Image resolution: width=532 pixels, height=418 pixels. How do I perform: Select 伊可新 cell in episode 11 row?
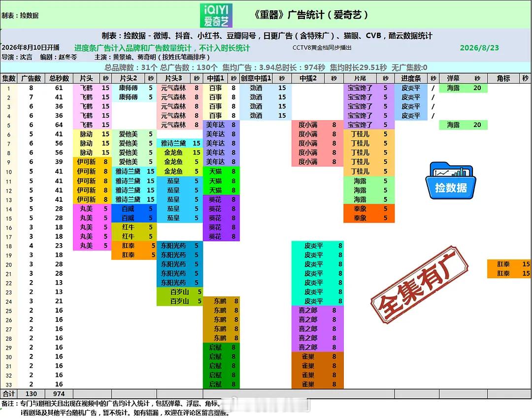[x=86, y=181]
